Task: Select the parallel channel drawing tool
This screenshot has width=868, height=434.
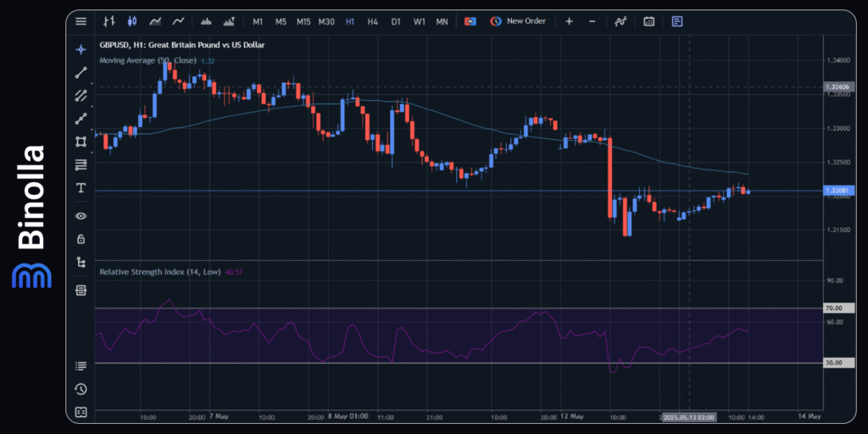Action: [81, 95]
